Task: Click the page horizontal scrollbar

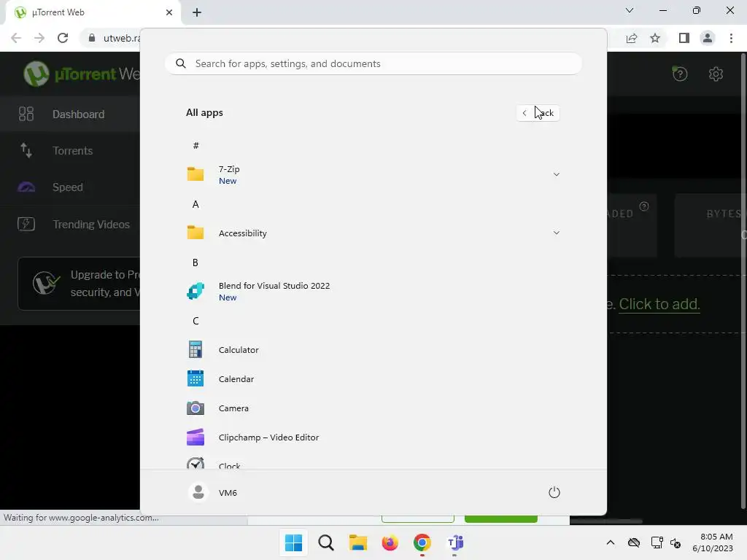Action: coord(606,521)
